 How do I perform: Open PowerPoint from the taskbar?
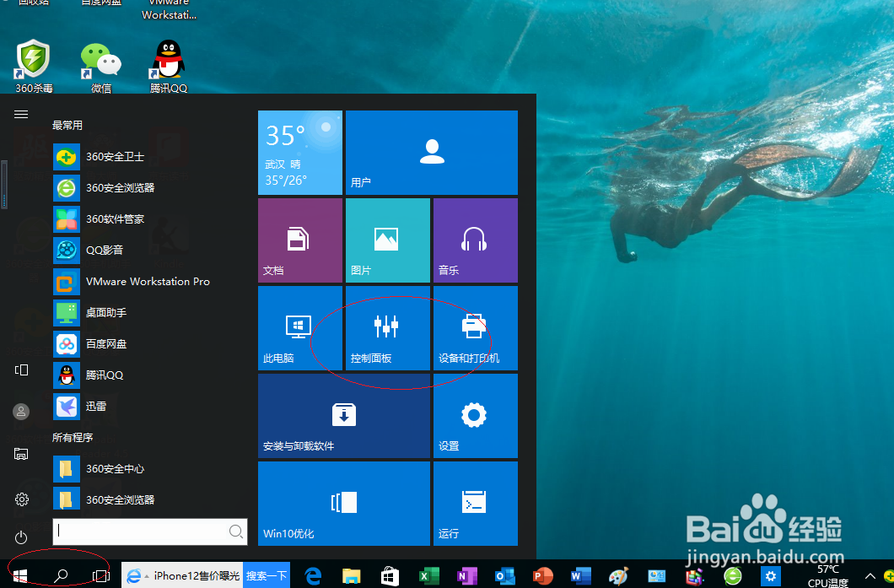click(542, 576)
